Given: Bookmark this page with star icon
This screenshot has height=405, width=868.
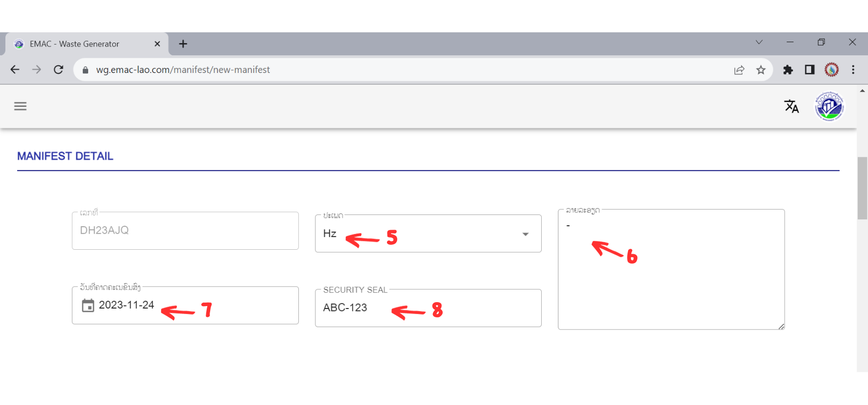Looking at the screenshot, I should click(761, 70).
